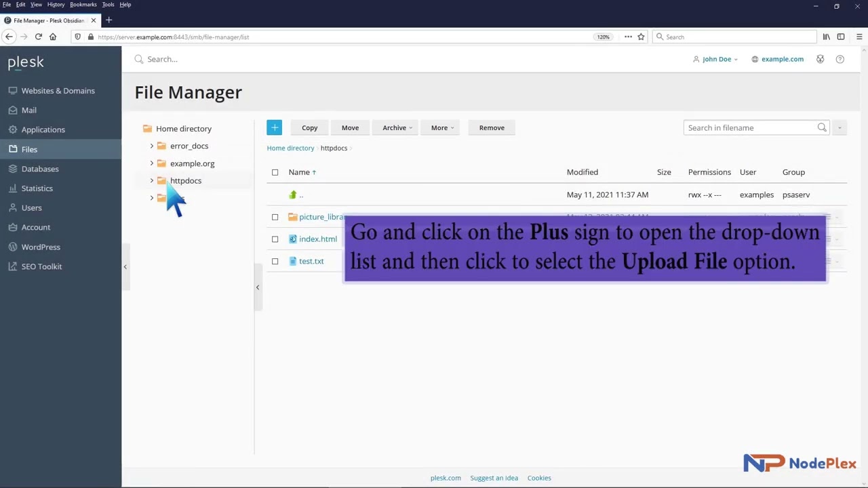Open Databases in the sidebar

click(40, 169)
